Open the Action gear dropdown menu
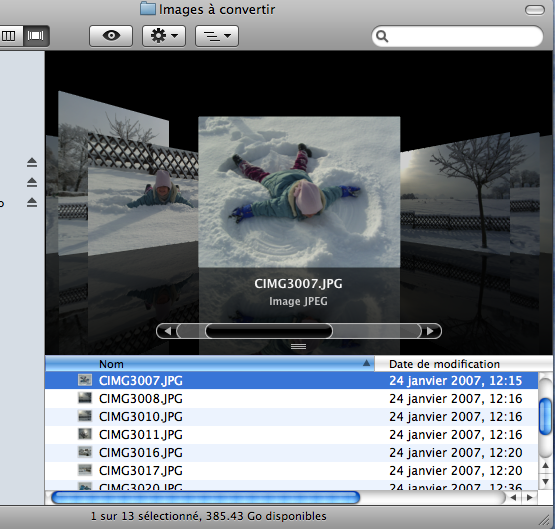Screen dimensions: 555x529 [164, 36]
